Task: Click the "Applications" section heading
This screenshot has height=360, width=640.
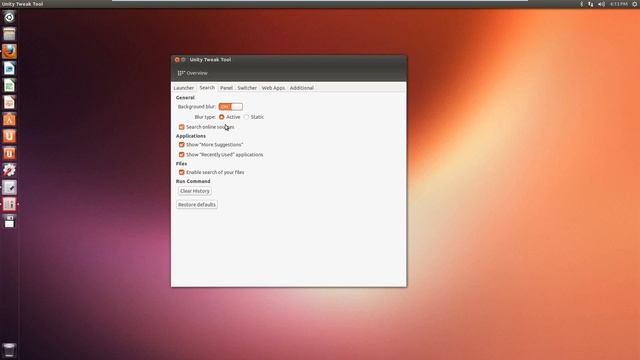Action: click(191, 136)
